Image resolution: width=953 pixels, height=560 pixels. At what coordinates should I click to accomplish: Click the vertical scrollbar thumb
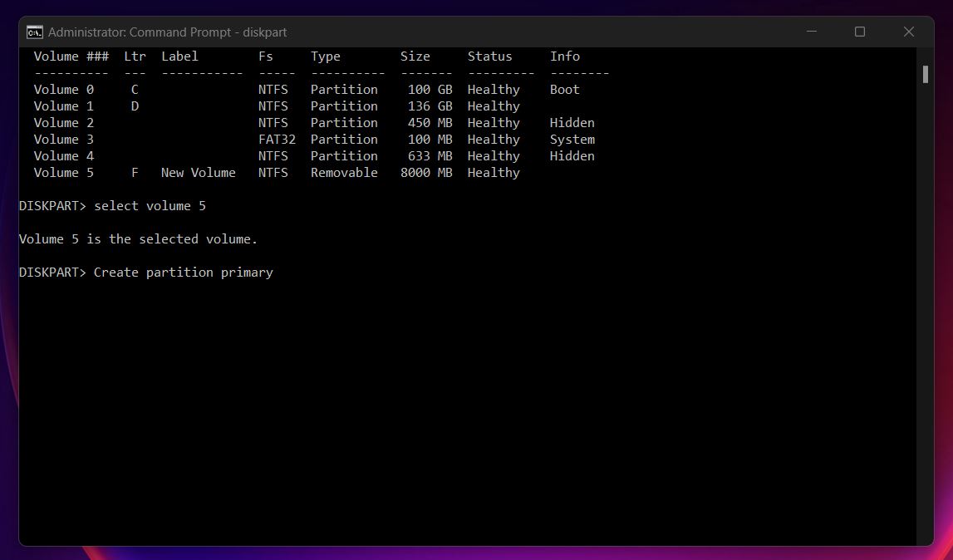[x=925, y=74]
